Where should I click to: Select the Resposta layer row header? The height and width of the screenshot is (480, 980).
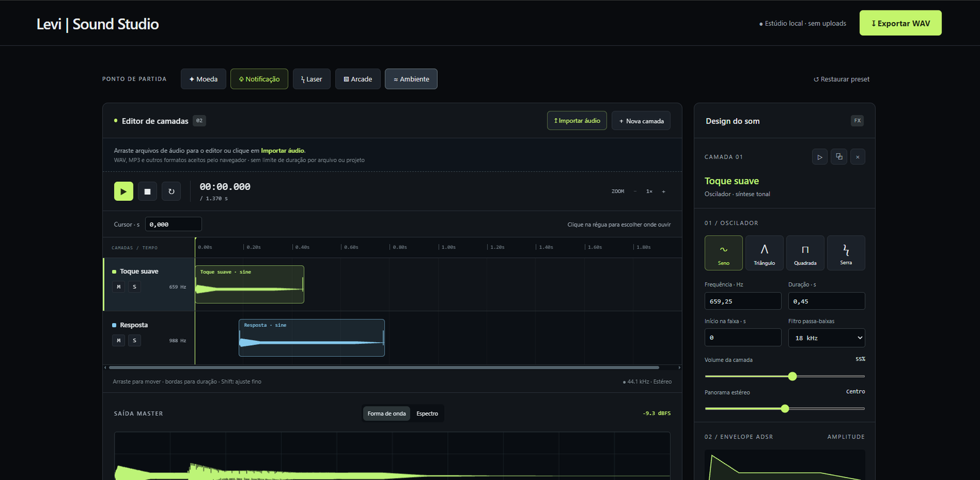pyautogui.click(x=149, y=338)
